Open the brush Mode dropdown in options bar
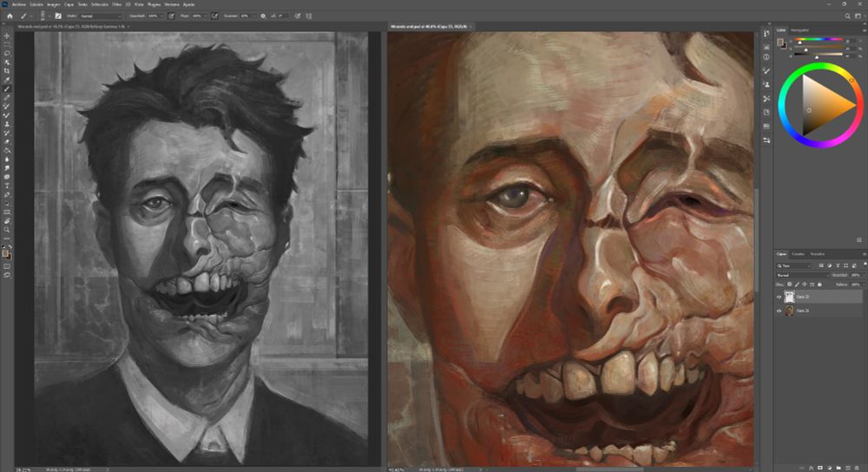The width and height of the screenshot is (868, 472). click(x=100, y=16)
